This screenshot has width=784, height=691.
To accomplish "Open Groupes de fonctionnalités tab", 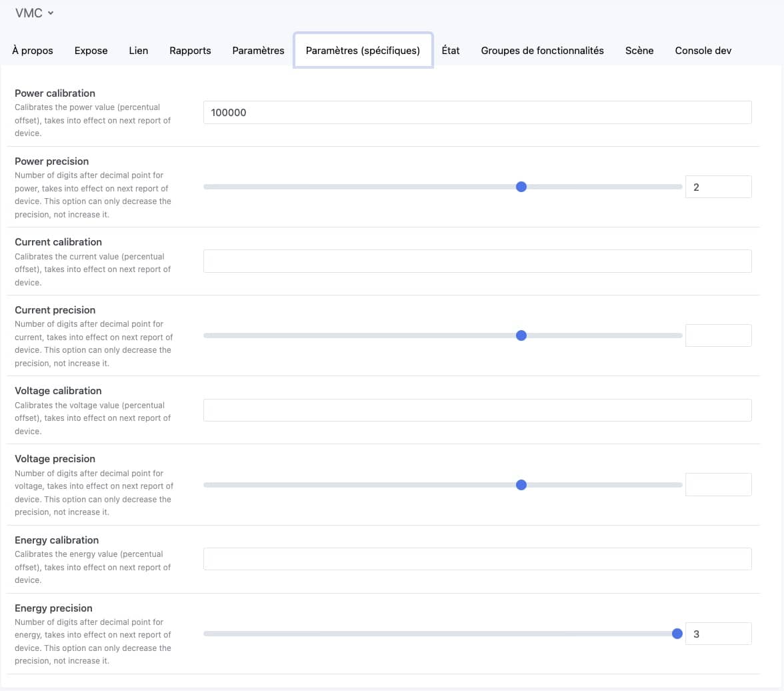I will [542, 51].
